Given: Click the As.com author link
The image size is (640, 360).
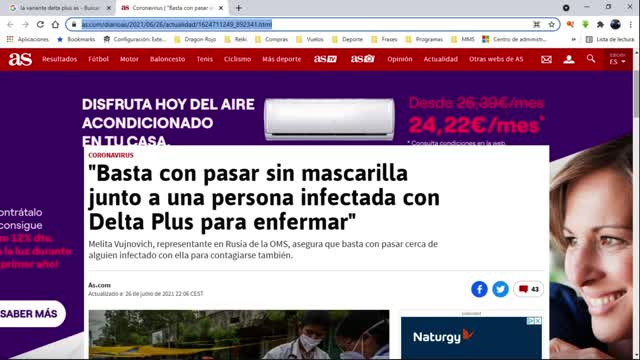Looking at the screenshot, I should [x=100, y=285].
